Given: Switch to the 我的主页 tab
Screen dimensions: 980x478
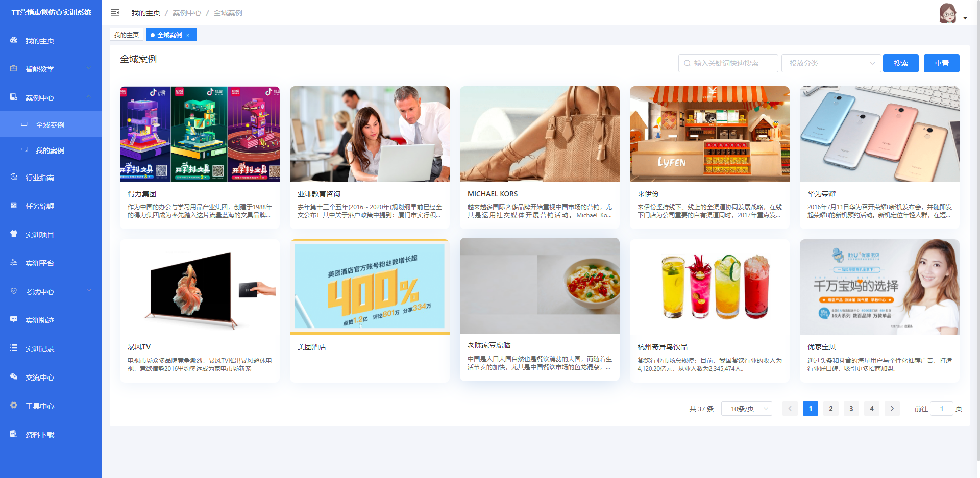Looking at the screenshot, I should coord(127,35).
